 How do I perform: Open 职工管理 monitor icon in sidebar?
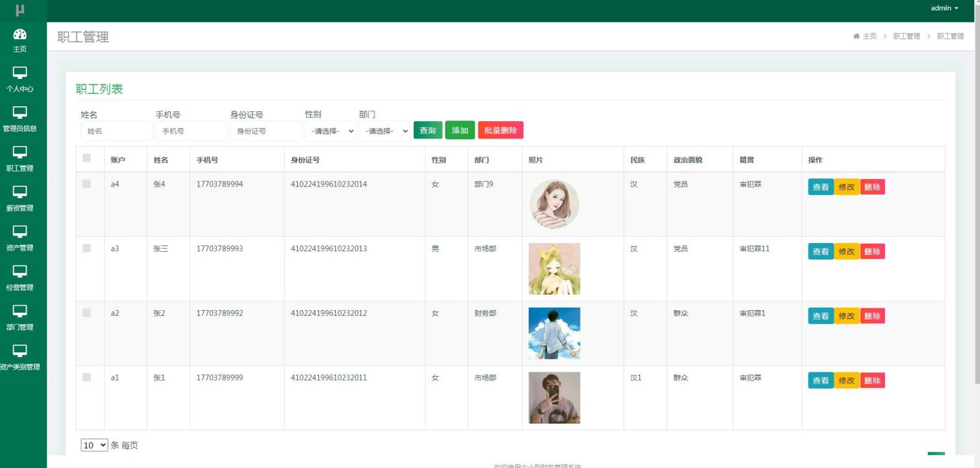(20, 152)
